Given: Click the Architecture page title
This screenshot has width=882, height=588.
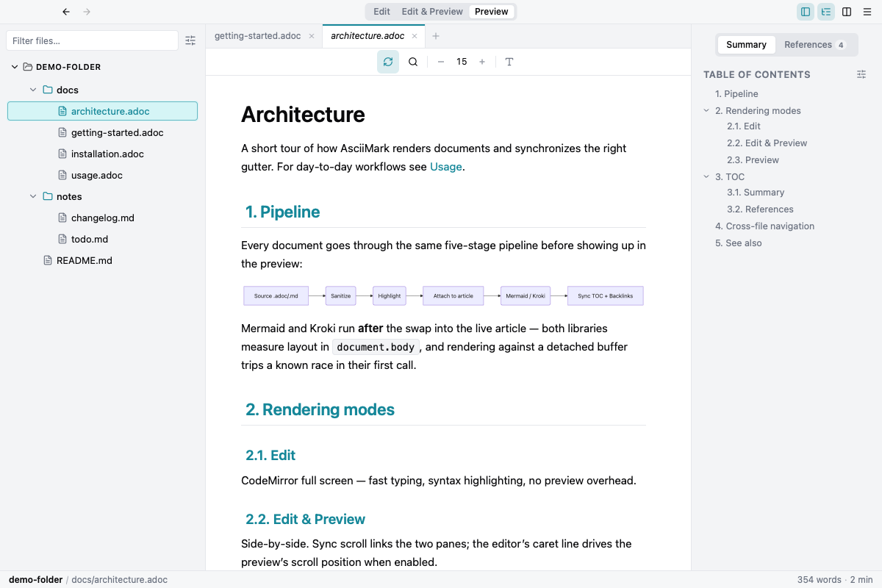Looking at the screenshot, I should [x=303, y=115].
